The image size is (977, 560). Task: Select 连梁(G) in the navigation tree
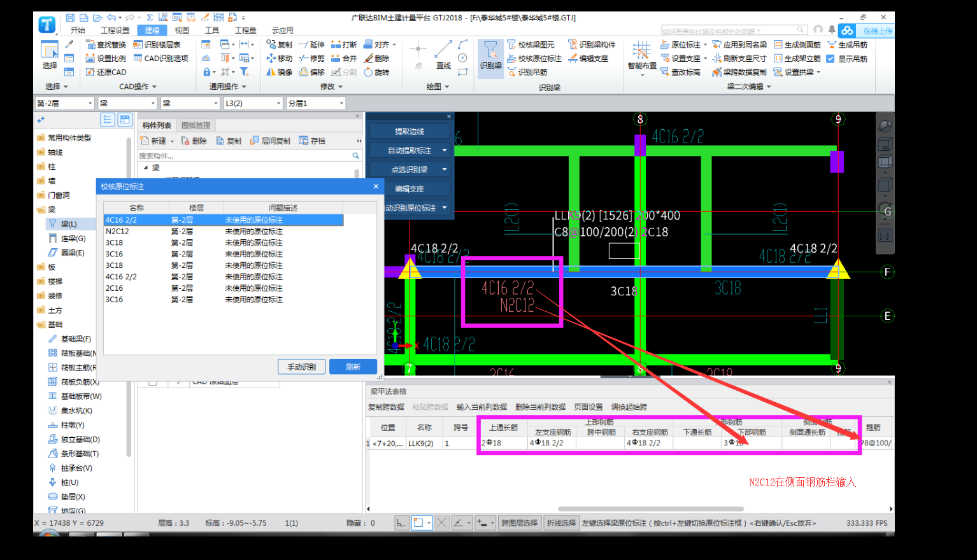click(x=73, y=239)
